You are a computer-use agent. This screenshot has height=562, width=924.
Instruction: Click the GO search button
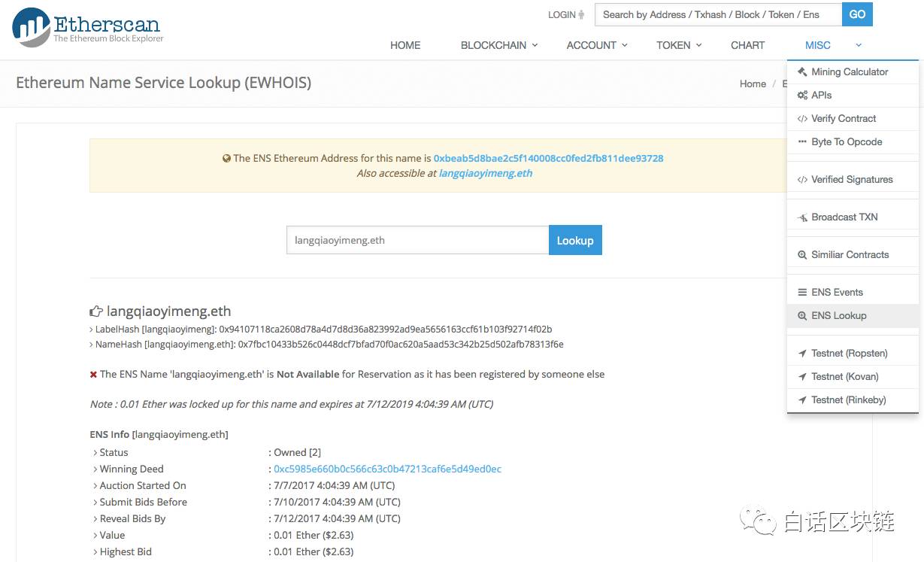point(857,14)
